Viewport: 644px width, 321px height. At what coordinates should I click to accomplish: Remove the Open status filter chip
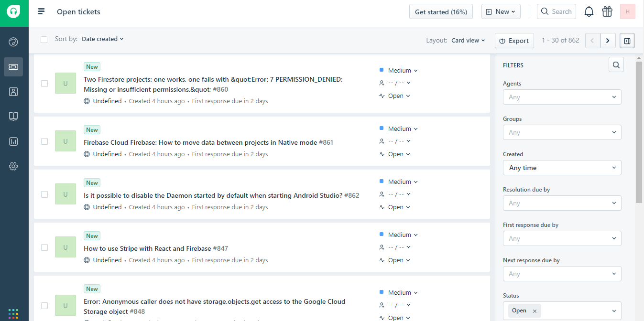(535, 311)
